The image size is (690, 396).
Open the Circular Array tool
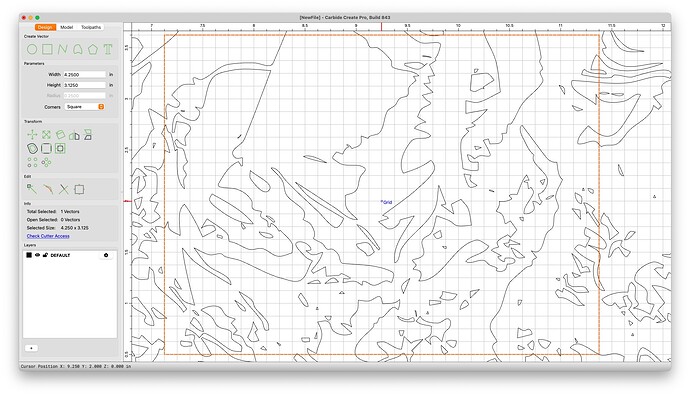[x=46, y=162]
